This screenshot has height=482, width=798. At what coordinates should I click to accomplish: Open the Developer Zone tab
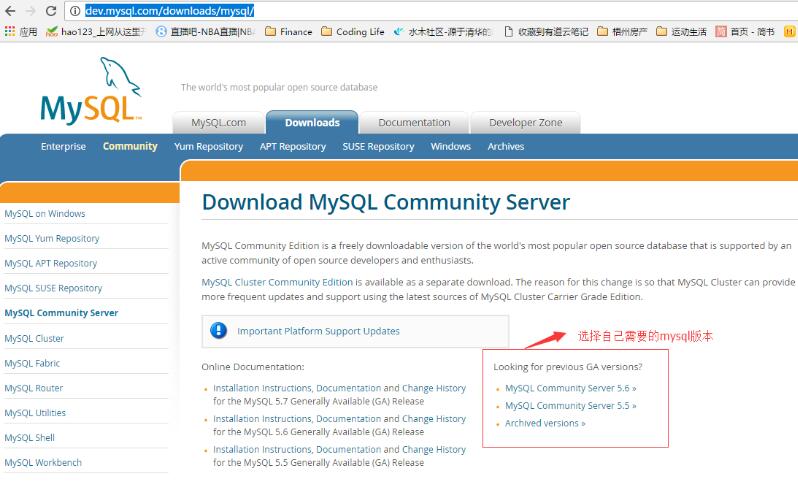(525, 123)
